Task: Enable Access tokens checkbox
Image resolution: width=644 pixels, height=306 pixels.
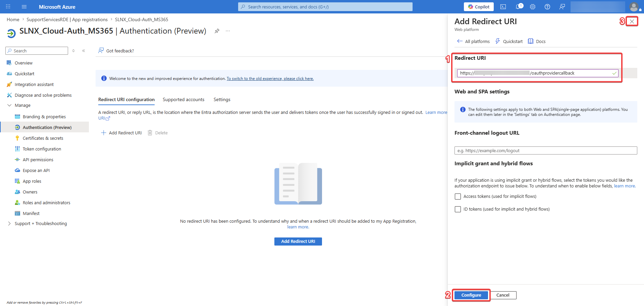Action: pos(458,196)
